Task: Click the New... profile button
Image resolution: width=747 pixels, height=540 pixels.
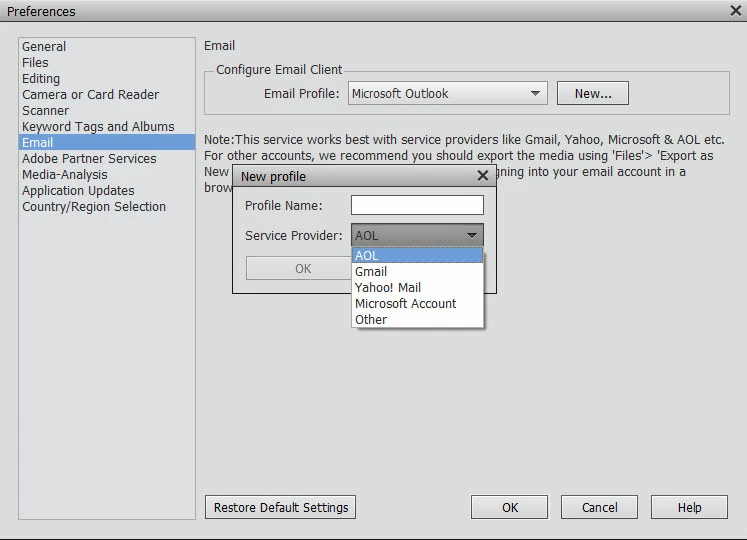Action: [593, 93]
